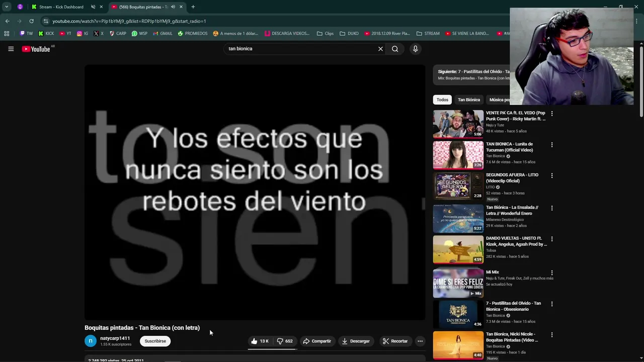Open options for DANDO VUELTAS video
Screen dimensions: 644x362
coord(552,239)
